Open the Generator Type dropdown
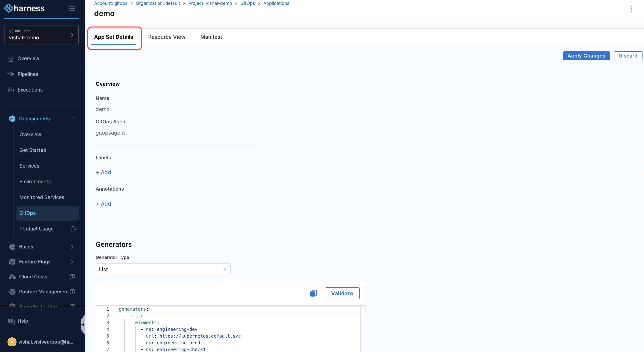 163,269
